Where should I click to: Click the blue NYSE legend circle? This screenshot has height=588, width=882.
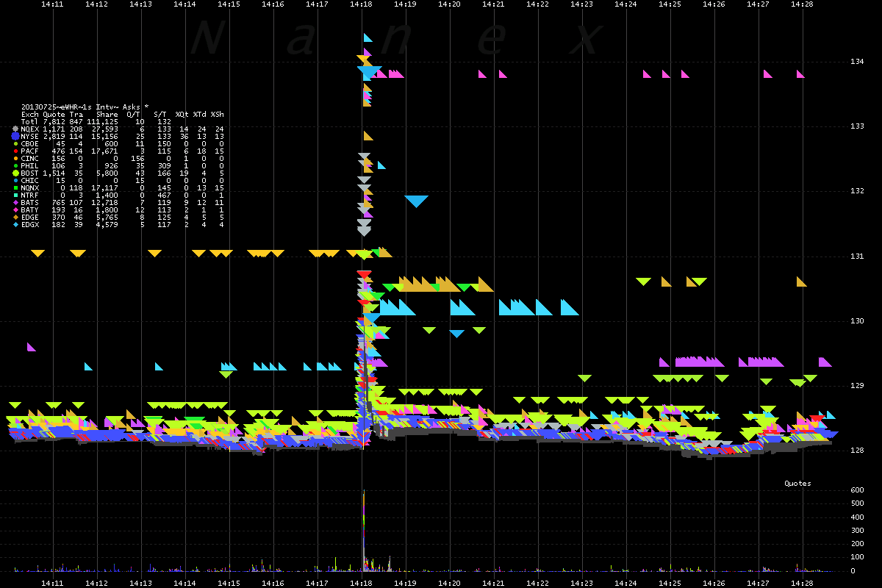point(15,136)
